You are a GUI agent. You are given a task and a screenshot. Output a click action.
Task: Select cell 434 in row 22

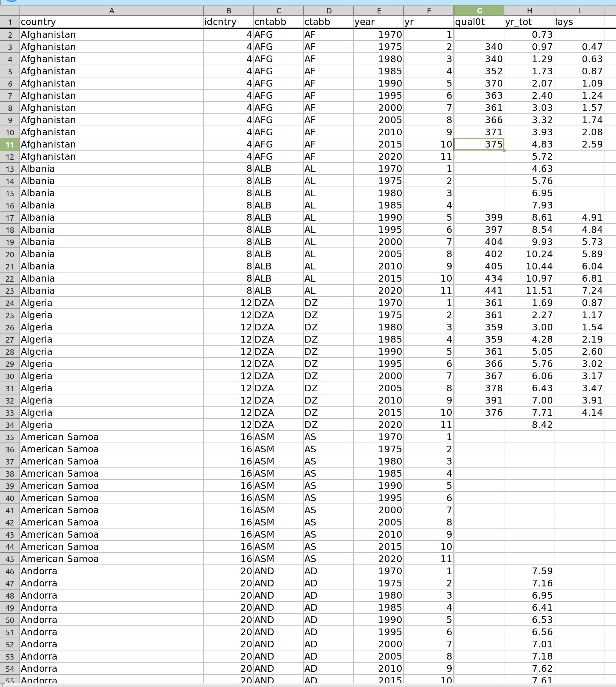[x=479, y=279]
